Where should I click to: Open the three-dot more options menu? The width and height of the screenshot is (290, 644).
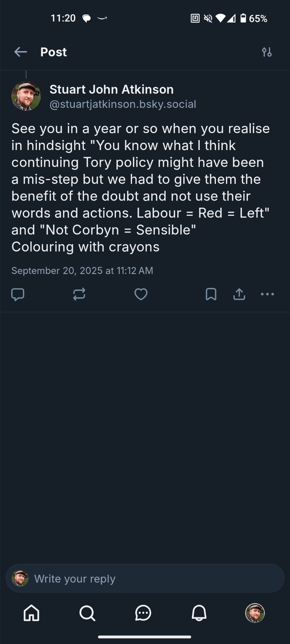coord(267,294)
